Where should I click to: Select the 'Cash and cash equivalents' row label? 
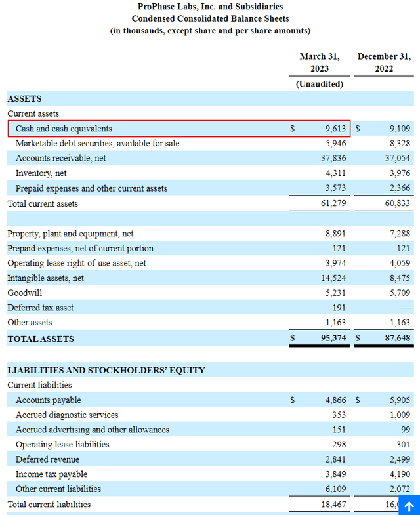(x=64, y=129)
